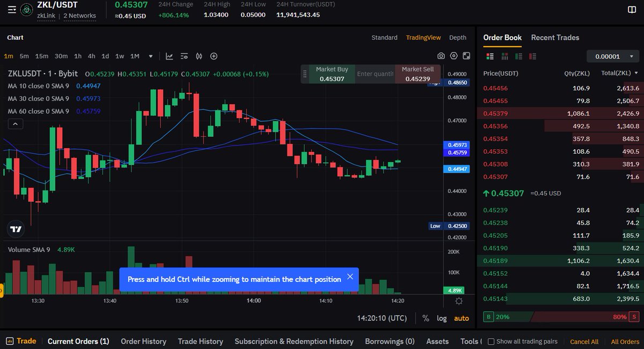Screen dimensions: 644x349
Task: Open the Assets tab
Action: coord(437,341)
